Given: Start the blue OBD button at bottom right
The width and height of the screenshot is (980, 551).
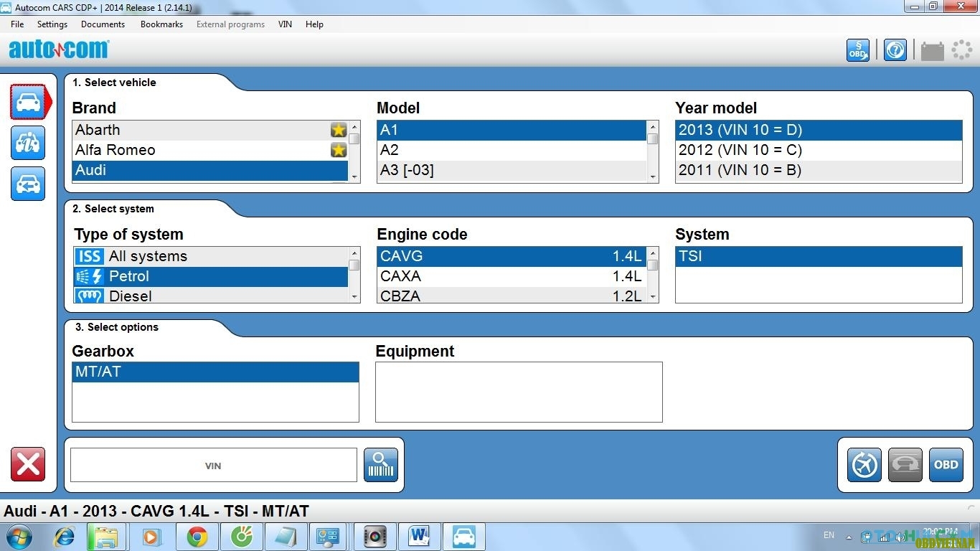Looking at the screenshot, I should click(x=946, y=465).
